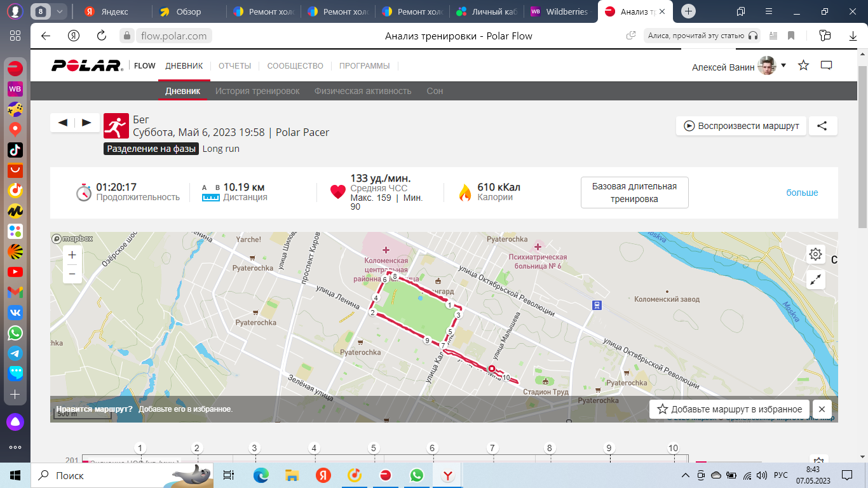The width and height of the screenshot is (868, 488).
Task: Click Воспроизвести маршрут button
Action: pyautogui.click(x=742, y=126)
